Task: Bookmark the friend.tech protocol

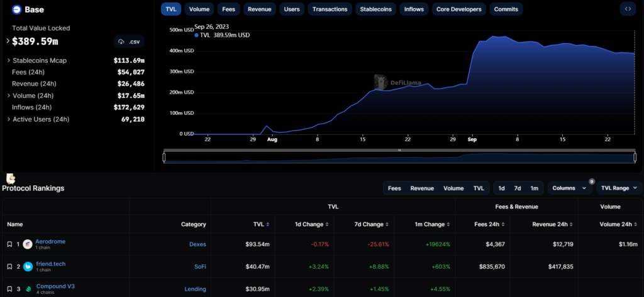Action: [9, 266]
